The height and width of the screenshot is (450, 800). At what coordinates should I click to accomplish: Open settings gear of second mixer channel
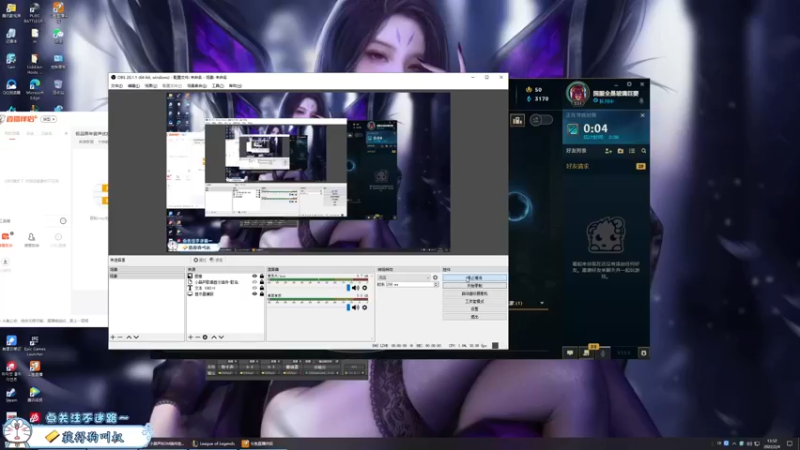pyautogui.click(x=364, y=307)
